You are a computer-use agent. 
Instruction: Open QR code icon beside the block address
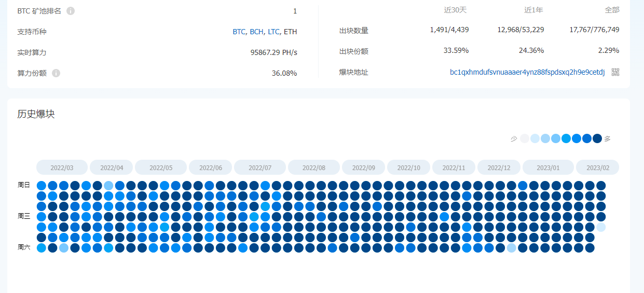[x=615, y=72]
